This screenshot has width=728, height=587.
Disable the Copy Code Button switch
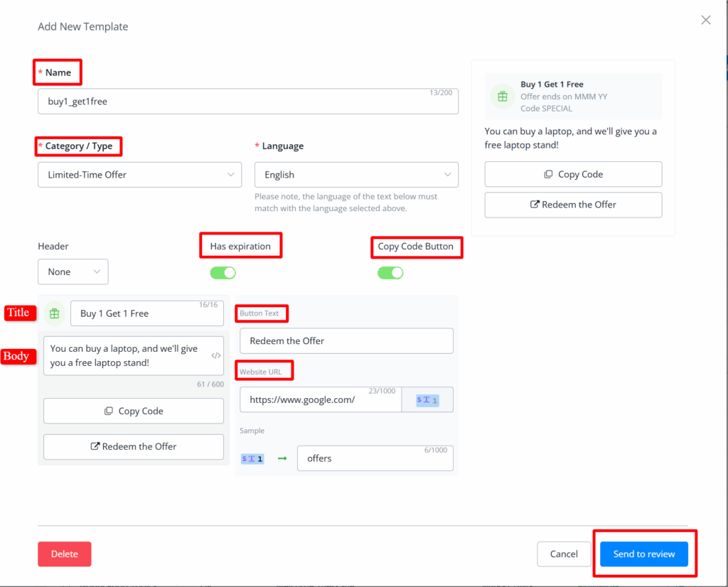[390, 272]
